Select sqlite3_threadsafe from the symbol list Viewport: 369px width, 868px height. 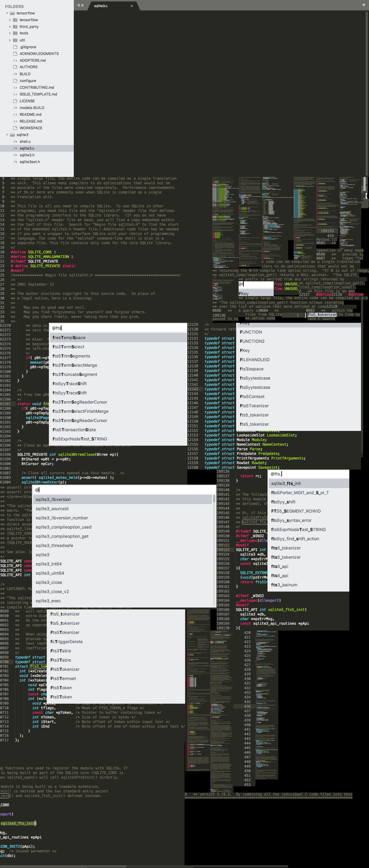[54, 545]
